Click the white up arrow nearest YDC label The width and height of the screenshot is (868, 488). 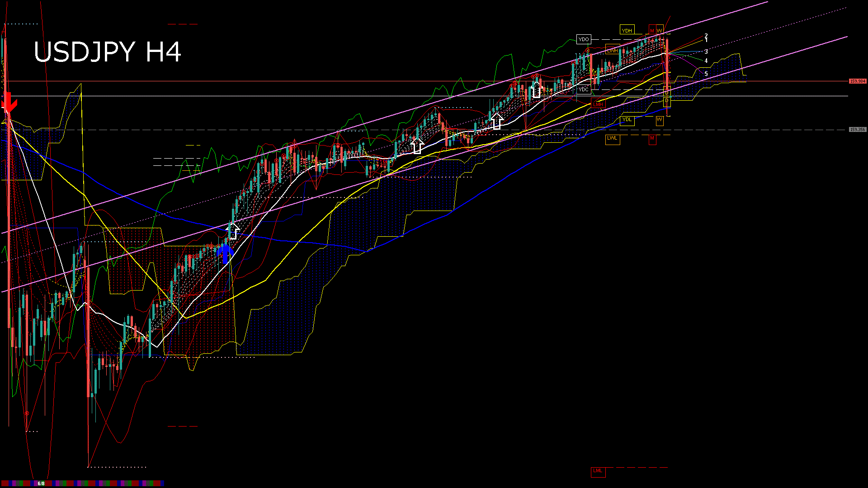537,89
